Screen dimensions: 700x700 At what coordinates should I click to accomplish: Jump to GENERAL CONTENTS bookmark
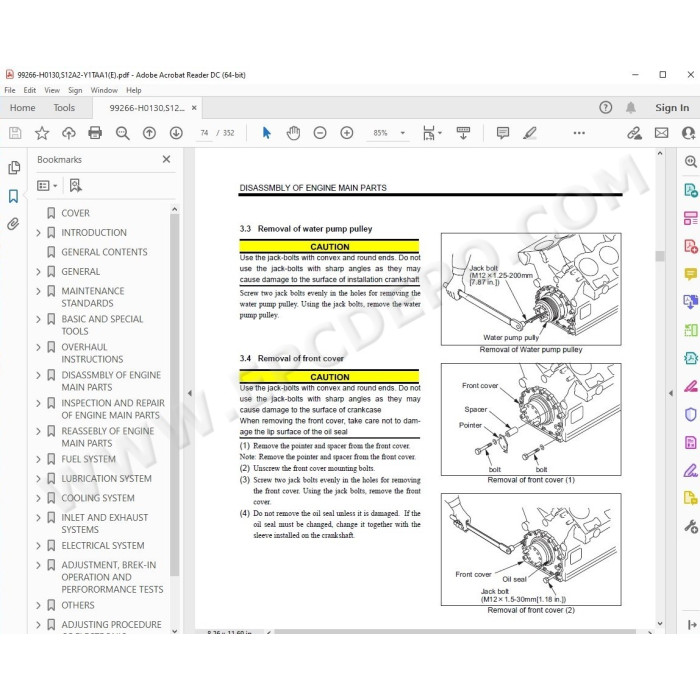(x=104, y=252)
